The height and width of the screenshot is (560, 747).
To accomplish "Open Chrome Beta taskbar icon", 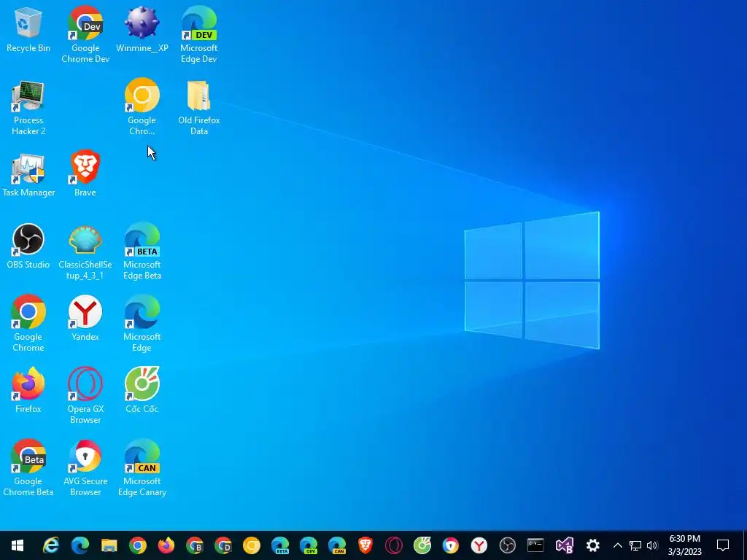I will pyautogui.click(x=194, y=545).
